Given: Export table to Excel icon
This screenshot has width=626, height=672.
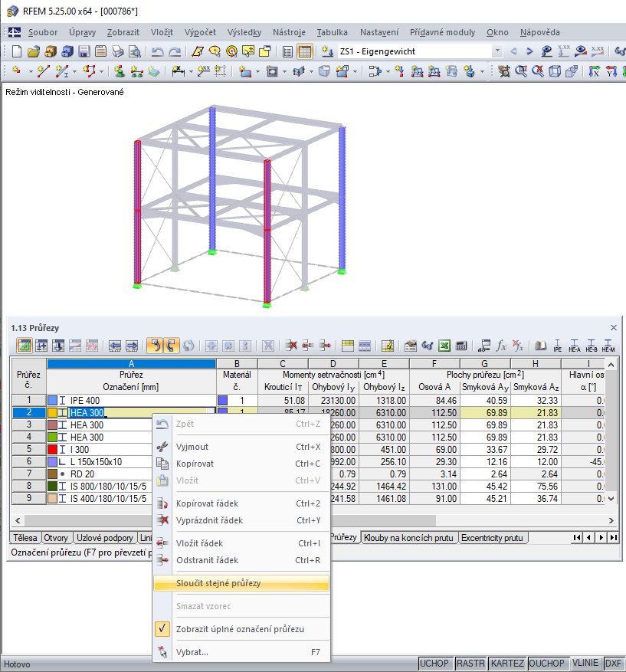Looking at the screenshot, I should pos(444,346).
